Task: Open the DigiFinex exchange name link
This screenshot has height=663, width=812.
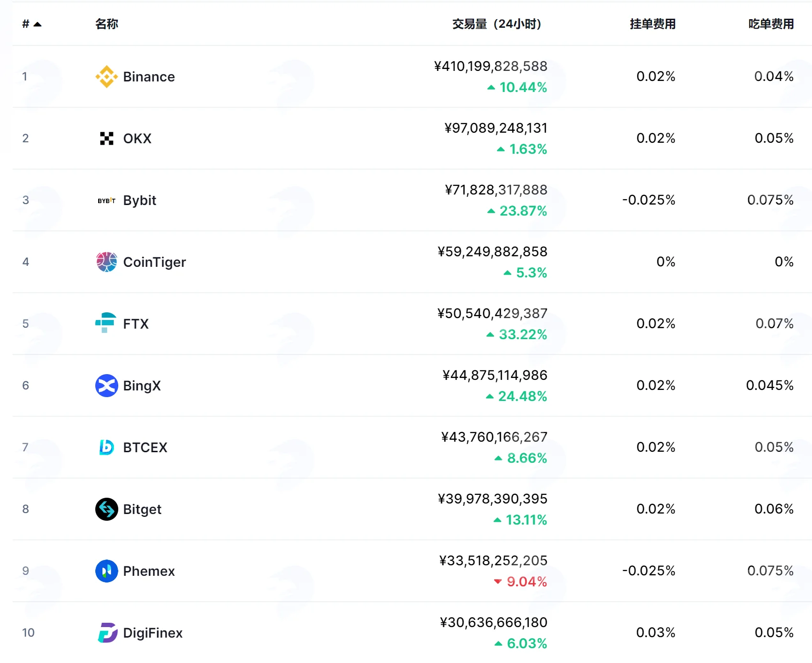Action: click(x=153, y=633)
